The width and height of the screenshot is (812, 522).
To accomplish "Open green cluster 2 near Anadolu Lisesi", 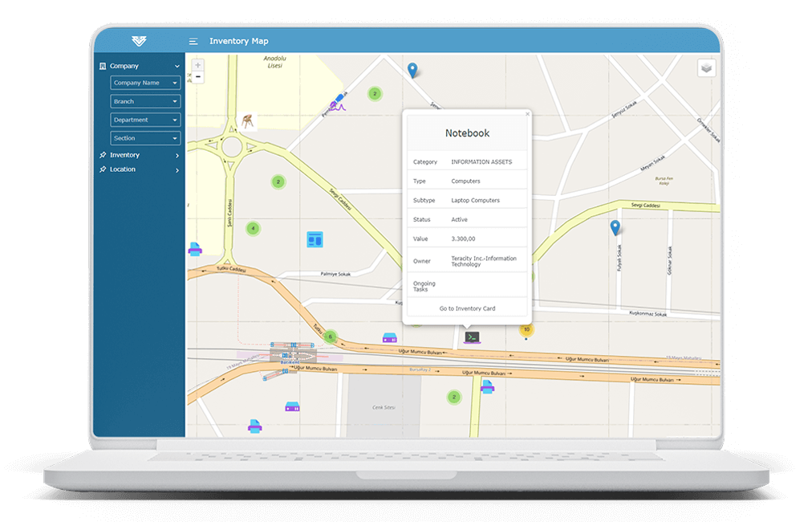I will (375, 94).
